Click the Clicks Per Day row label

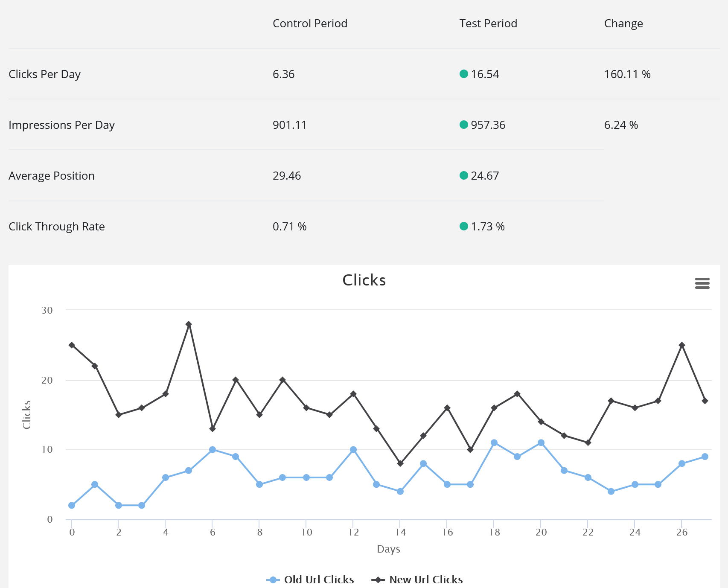(45, 74)
